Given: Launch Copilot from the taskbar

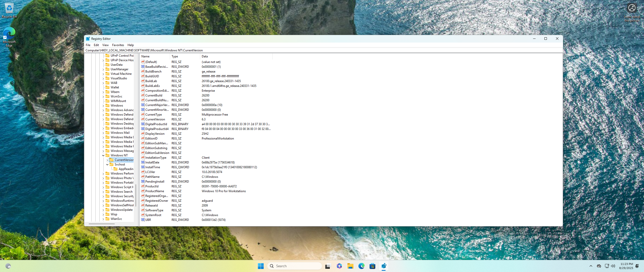Looking at the screenshot, I should click(x=339, y=266).
